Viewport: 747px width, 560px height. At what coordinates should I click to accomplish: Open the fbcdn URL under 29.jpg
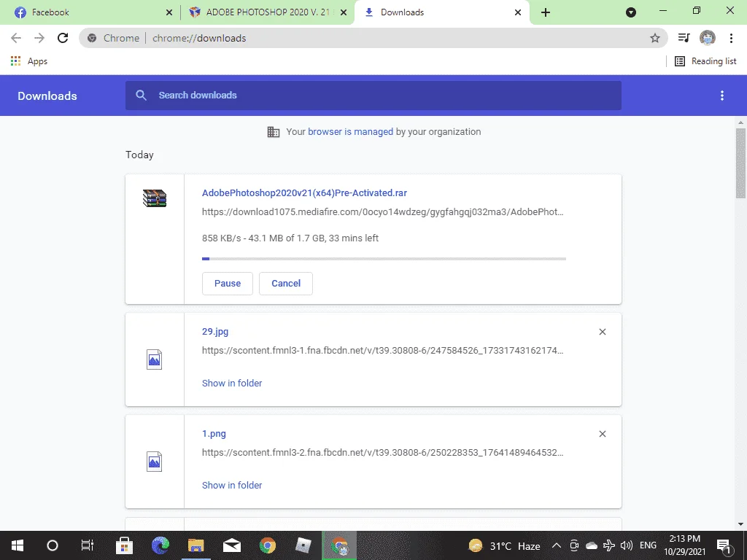(x=382, y=351)
